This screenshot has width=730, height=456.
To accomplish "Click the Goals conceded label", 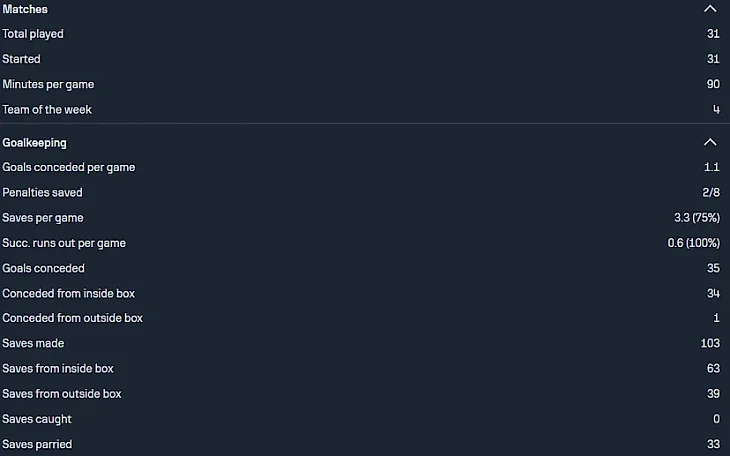I will coord(44,268).
